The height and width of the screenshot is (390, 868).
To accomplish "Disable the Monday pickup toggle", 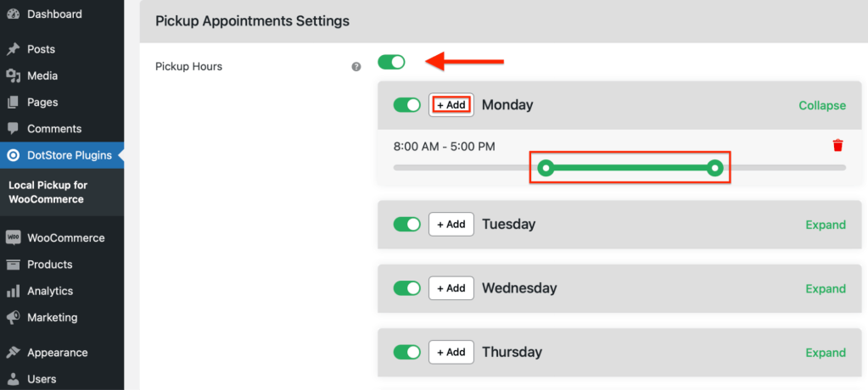I will point(407,105).
